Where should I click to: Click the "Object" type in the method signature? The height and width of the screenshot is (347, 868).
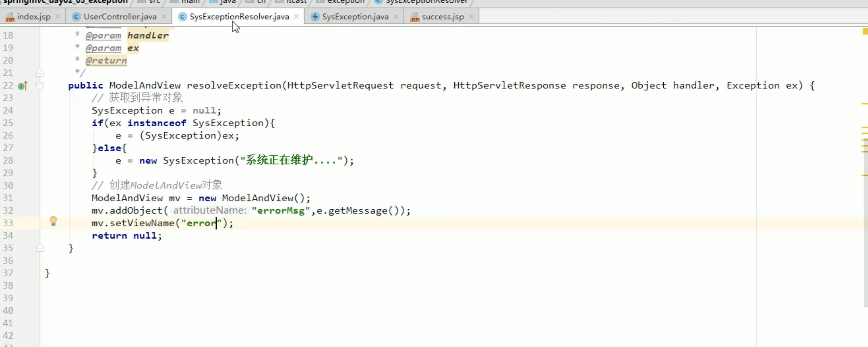coord(649,86)
